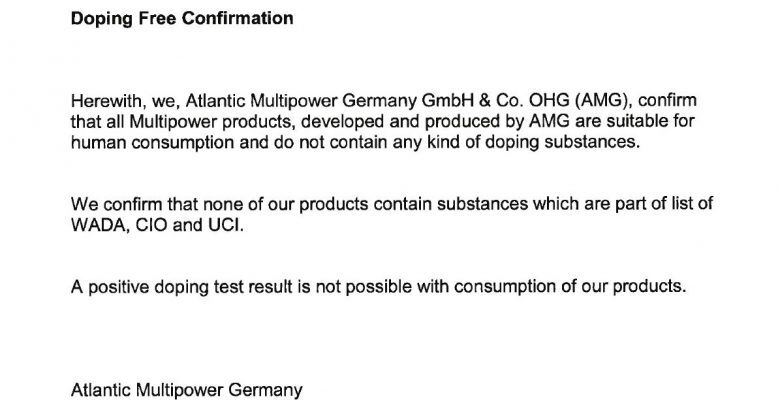Click the 'Doping Free Confirmation' heading

tap(182, 19)
